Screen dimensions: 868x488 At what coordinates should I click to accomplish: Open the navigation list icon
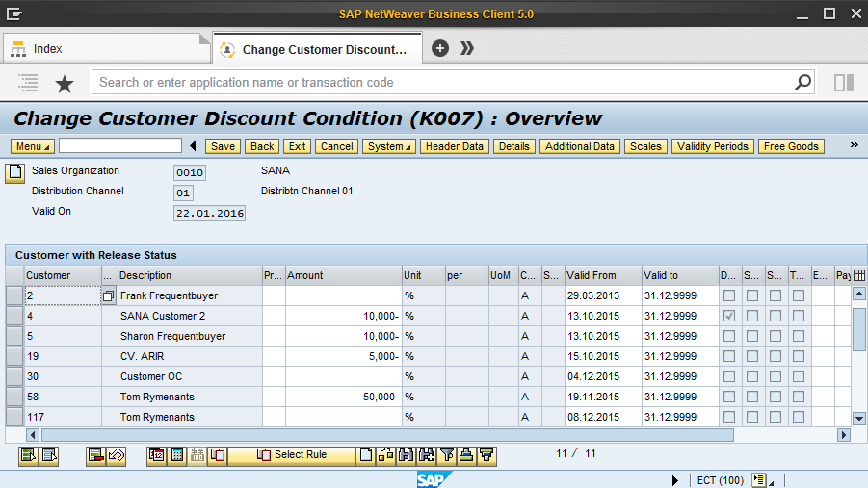pyautogui.click(x=28, y=83)
